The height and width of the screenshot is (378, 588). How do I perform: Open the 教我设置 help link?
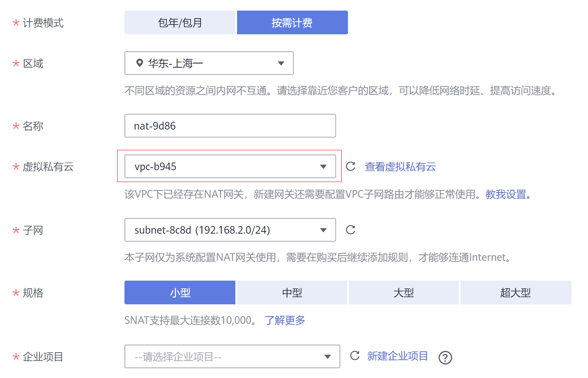[x=508, y=194]
